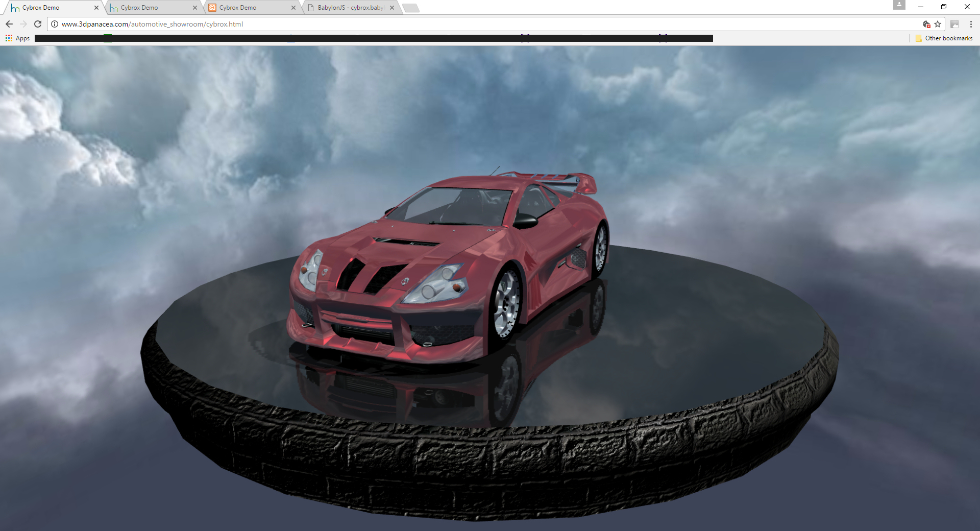The image size is (980, 531).
Task: Bookmark this page with the star icon
Action: [x=938, y=24]
